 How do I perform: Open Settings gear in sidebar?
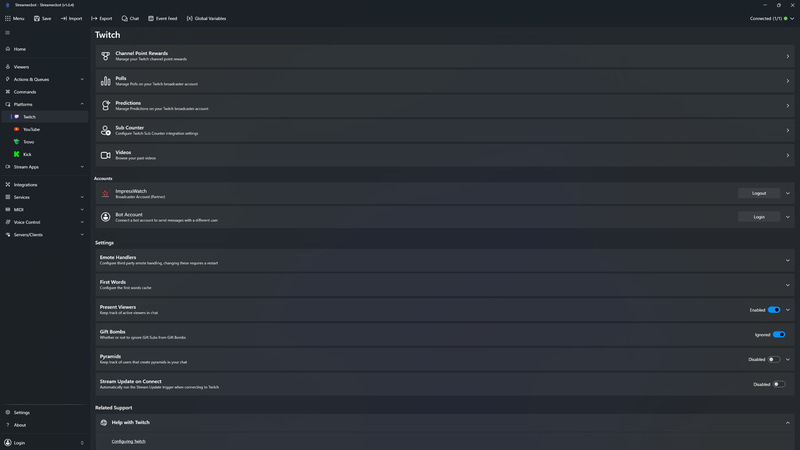(x=8, y=412)
